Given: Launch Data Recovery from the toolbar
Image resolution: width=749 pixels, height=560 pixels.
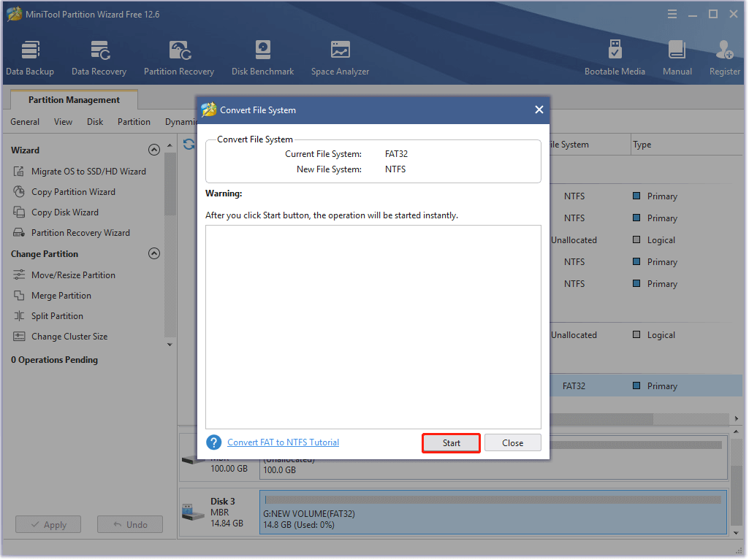Looking at the screenshot, I should 99,58.
